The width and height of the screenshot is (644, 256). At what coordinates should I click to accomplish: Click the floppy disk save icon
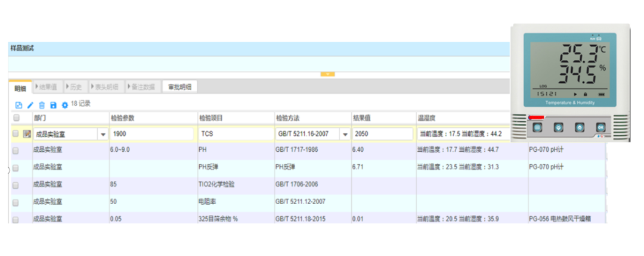coord(53,105)
